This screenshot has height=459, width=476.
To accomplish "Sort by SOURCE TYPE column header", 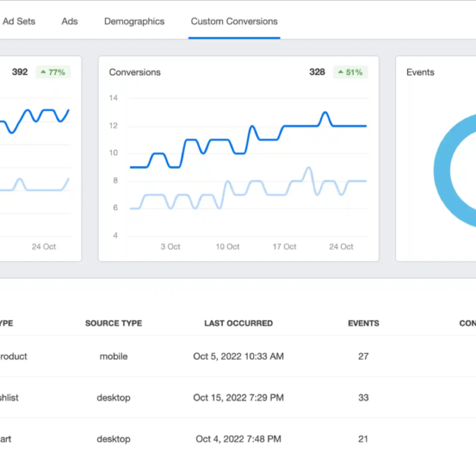I will [114, 323].
